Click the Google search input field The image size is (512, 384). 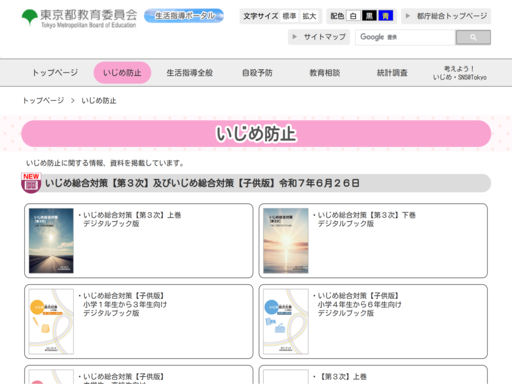(x=405, y=37)
